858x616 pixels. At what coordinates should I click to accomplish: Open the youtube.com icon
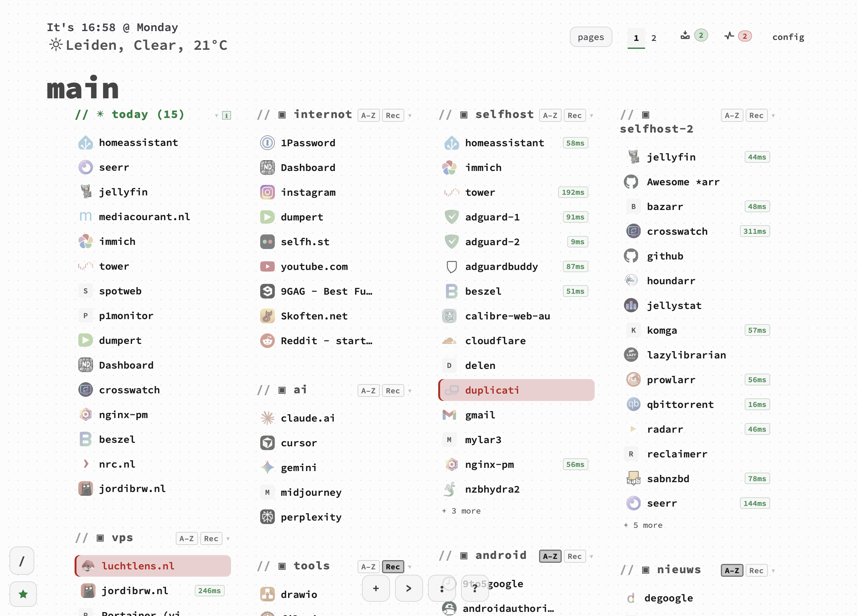click(267, 266)
